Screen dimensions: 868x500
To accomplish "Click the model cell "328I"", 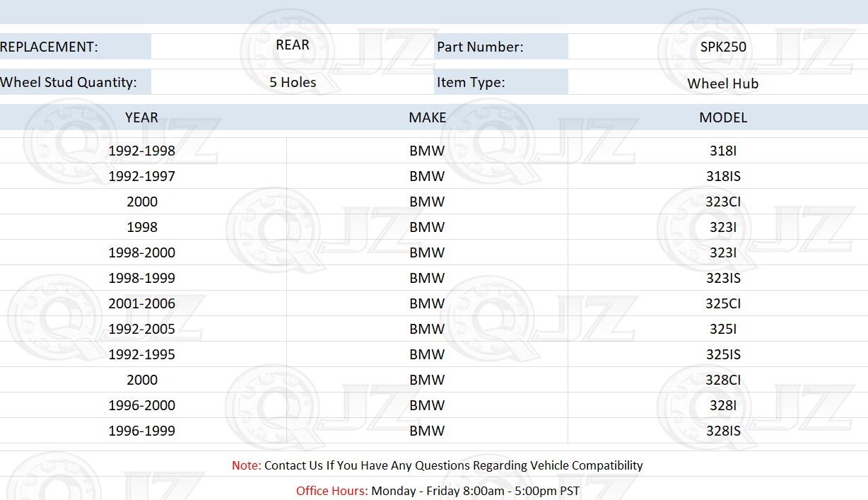I will coord(723,405).
